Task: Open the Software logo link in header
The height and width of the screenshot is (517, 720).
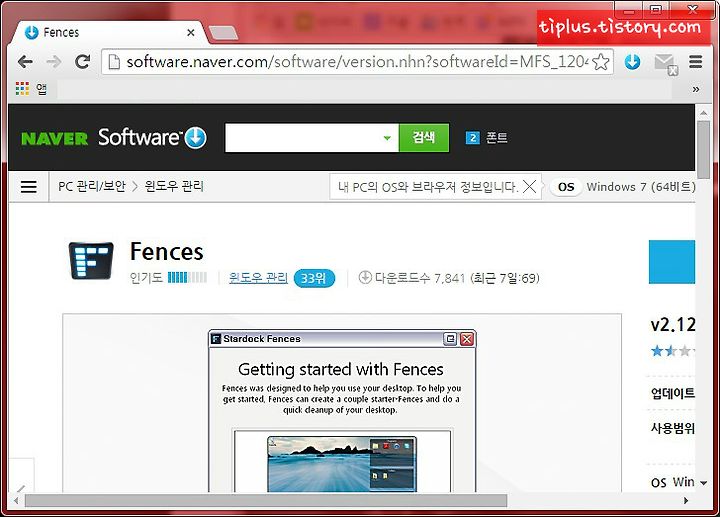Action: click(152, 137)
